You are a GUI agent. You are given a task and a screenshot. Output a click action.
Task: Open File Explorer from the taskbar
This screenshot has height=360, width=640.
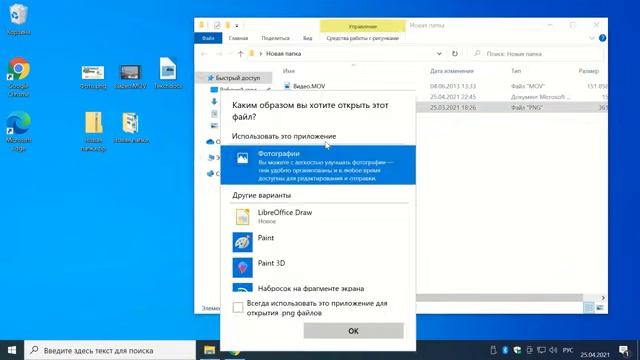(209, 350)
